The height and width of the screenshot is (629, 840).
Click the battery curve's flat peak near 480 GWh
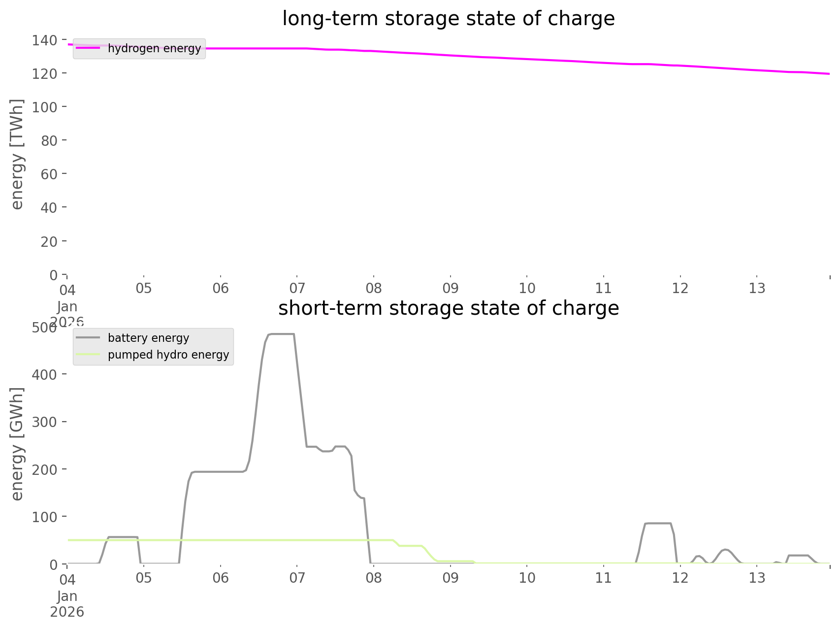281,334
